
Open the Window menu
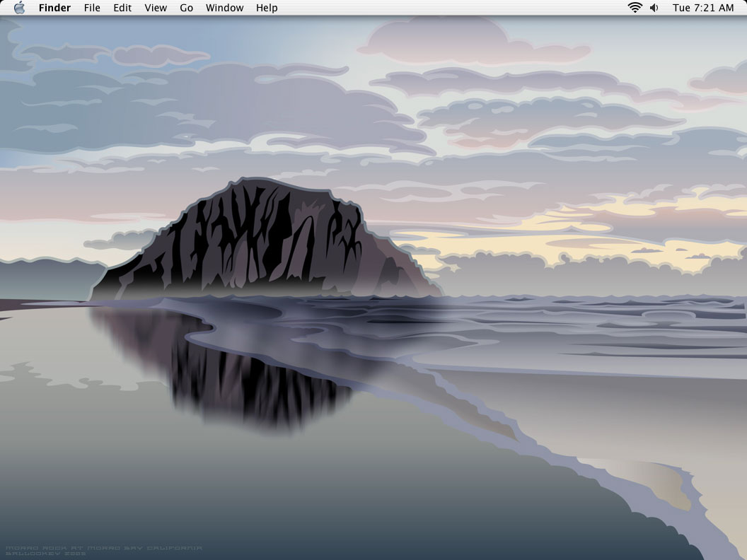pyautogui.click(x=224, y=8)
